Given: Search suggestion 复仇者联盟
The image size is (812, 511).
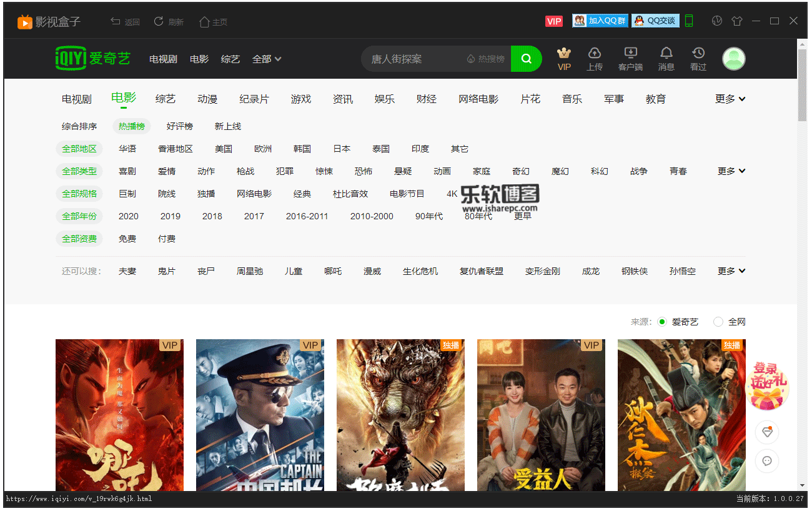Looking at the screenshot, I should (x=482, y=271).
